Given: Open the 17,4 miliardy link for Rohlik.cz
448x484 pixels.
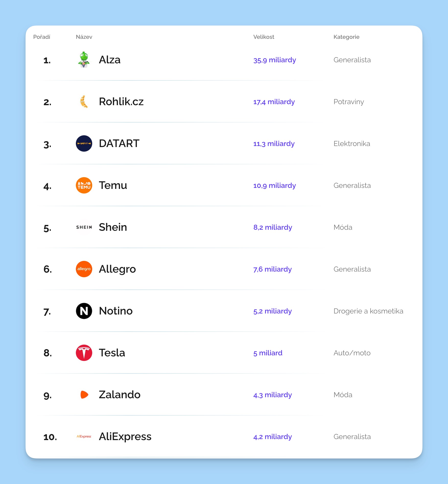Looking at the screenshot, I should tap(274, 102).
